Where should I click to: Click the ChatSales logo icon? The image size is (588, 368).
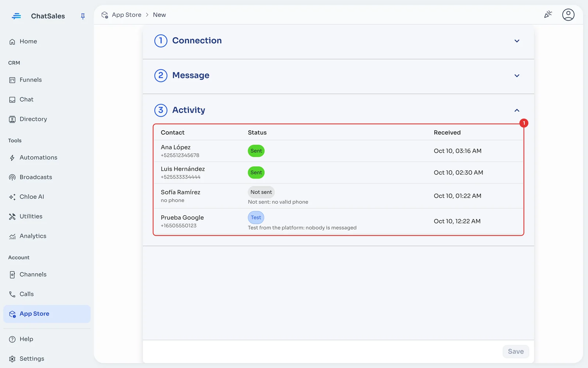16,16
